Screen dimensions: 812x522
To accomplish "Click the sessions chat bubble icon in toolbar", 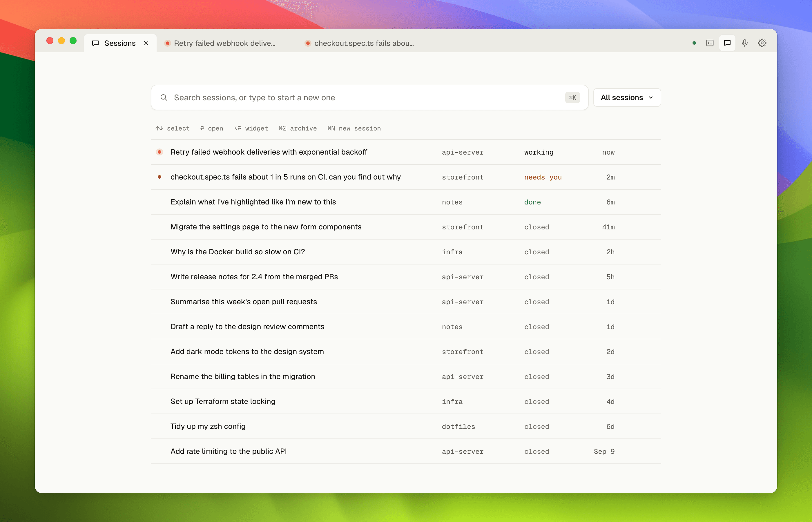I will [x=727, y=43].
